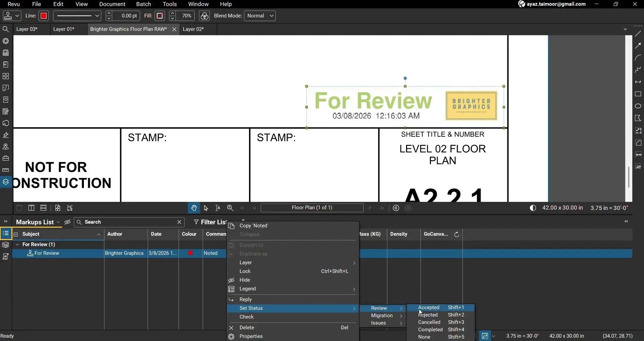Click the Dimmer half-circle icon
The image size is (644, 341).
pyautogui.click(x=533, y=208)
